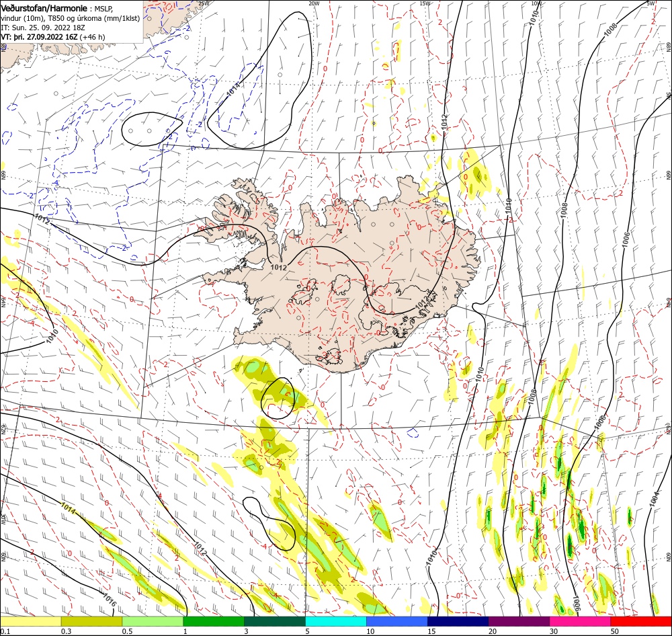
Task: Click the '20W' longitude label
Action: click(314, 3)
